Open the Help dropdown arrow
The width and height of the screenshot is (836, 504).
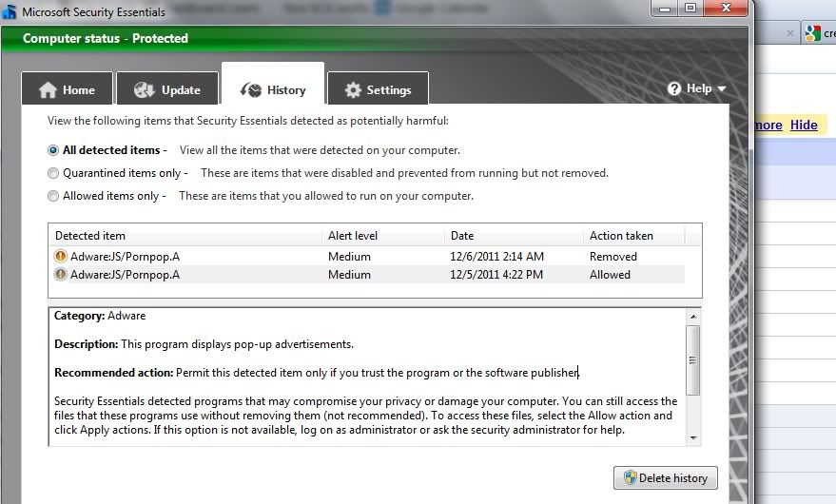pos(722,89)
